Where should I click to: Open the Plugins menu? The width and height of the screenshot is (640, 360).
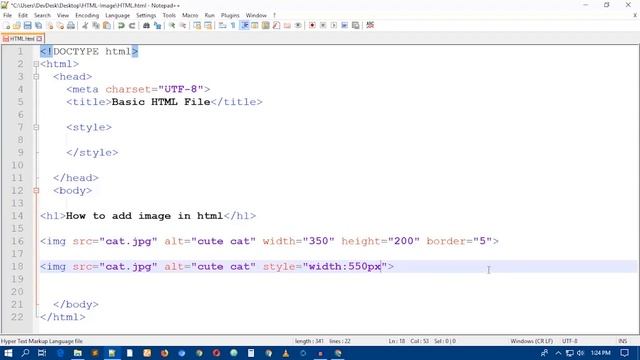point(230,15)
